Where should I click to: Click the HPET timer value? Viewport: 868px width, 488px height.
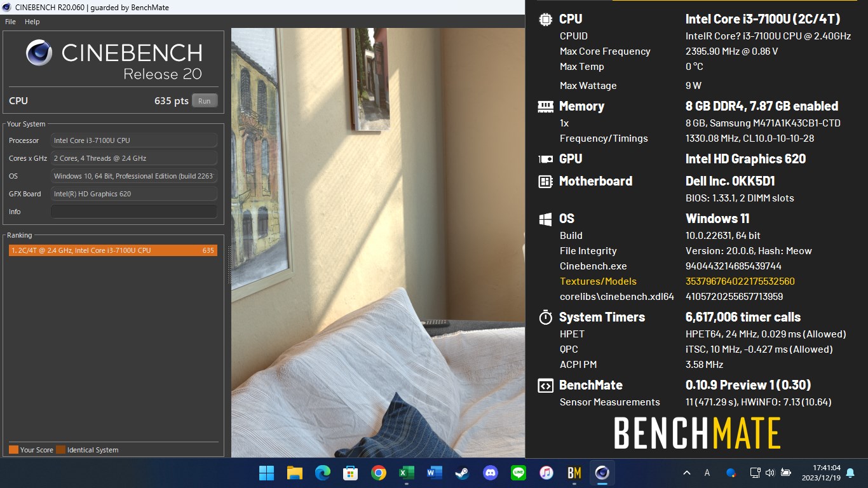[x=766, y=334]
